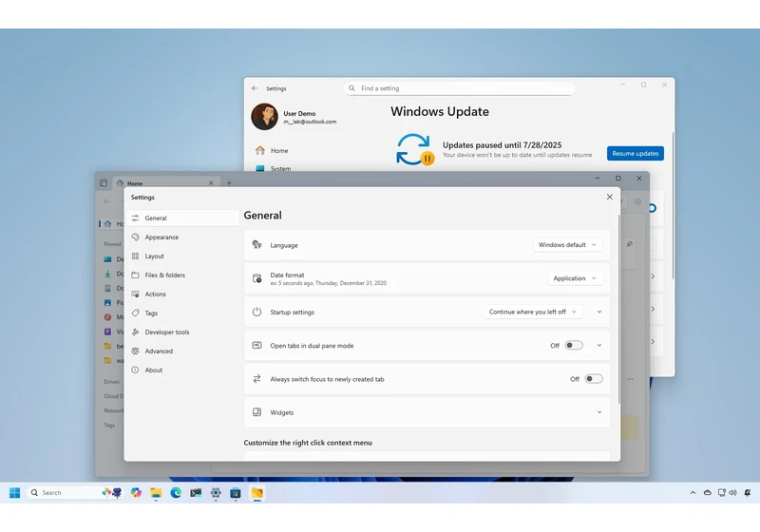This screenshot has width=760, height=532.
Task: Select Actions in Files settings sidebar
Action: [x=182, y=294]
